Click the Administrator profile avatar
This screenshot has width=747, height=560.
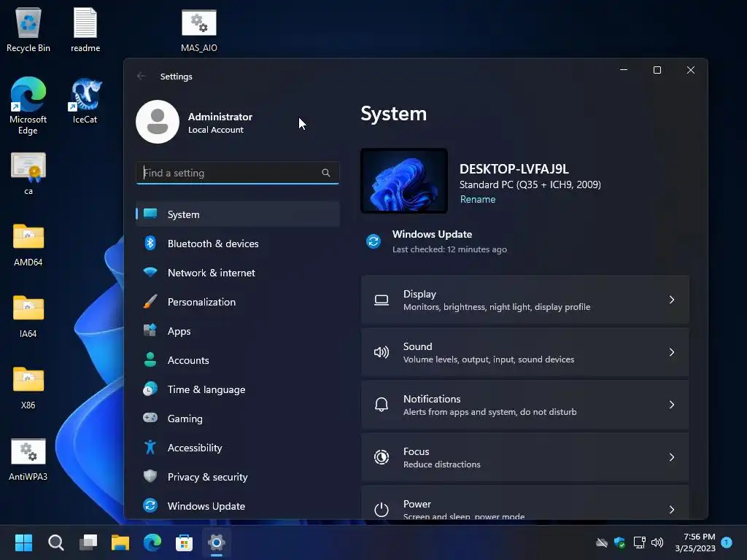click(158, 122)
